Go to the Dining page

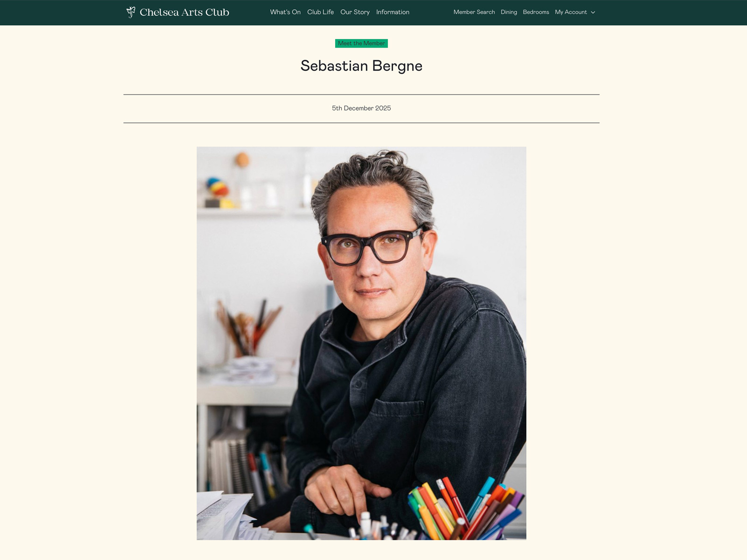pos(509,12)
